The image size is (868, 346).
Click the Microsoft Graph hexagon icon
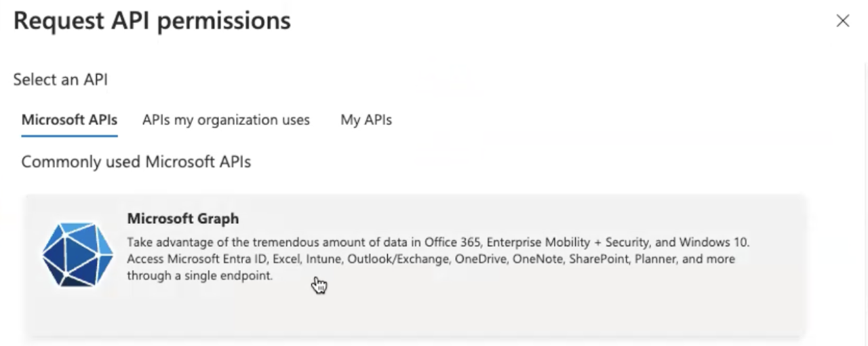tap(77, 255)
